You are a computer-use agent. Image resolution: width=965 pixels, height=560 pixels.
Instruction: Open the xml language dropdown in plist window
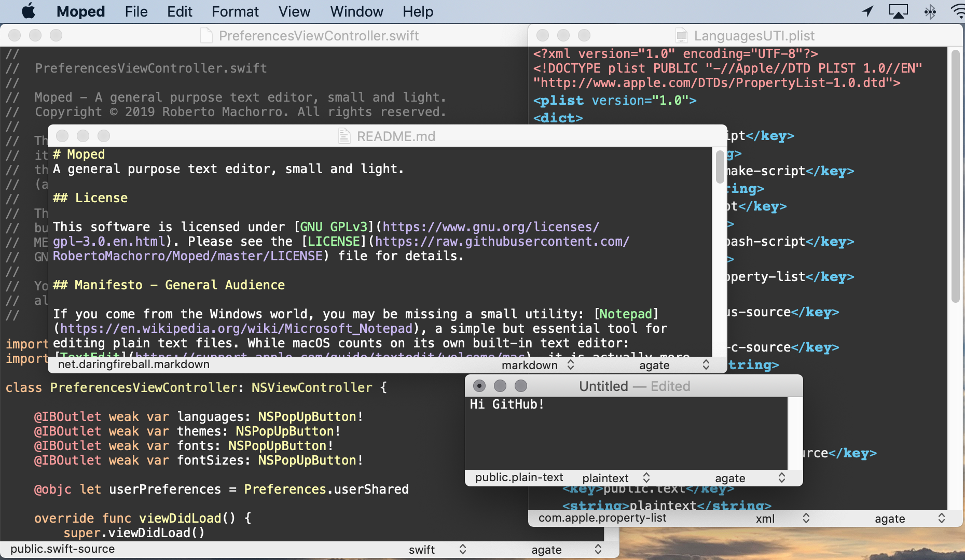[x=782, y=518]
